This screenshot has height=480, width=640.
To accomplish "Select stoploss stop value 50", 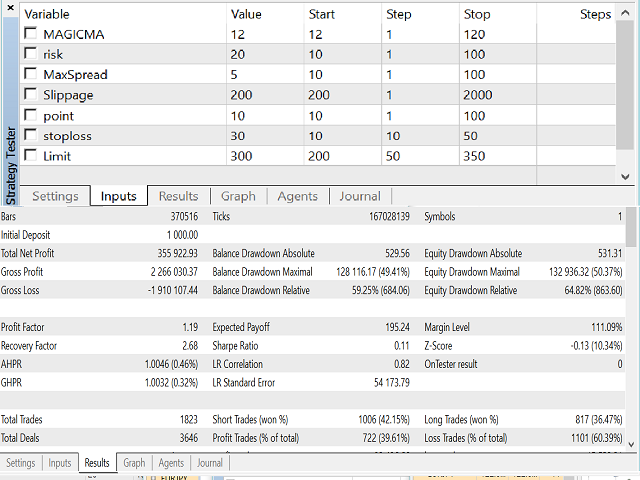I will (x=498, y=136).
